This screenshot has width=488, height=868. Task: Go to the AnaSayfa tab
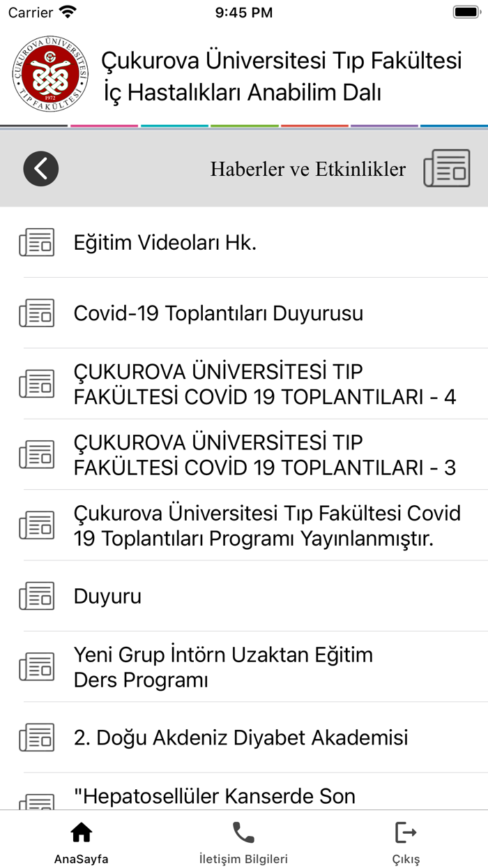click(x=81, y=841)
